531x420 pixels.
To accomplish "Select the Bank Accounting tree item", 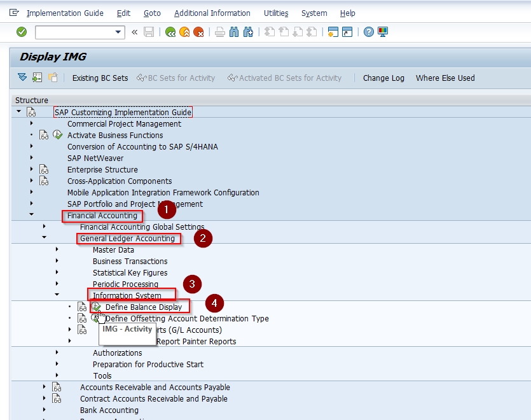I will 109,410.
